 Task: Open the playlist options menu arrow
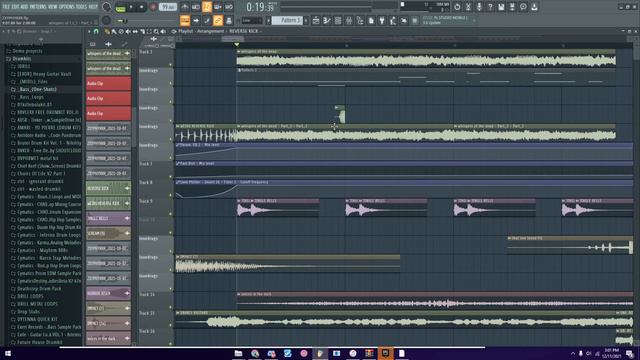click(89, 31)
